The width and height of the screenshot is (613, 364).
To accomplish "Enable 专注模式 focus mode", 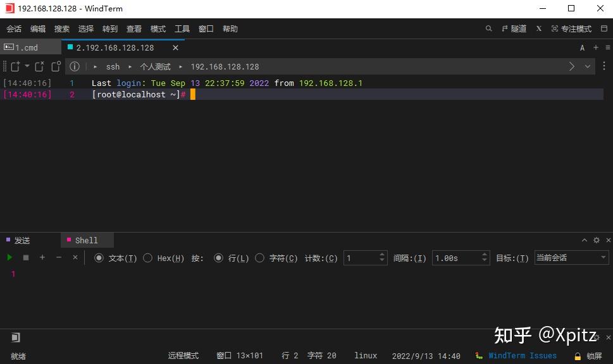I will pyautogui.click(x=571, y=28).
